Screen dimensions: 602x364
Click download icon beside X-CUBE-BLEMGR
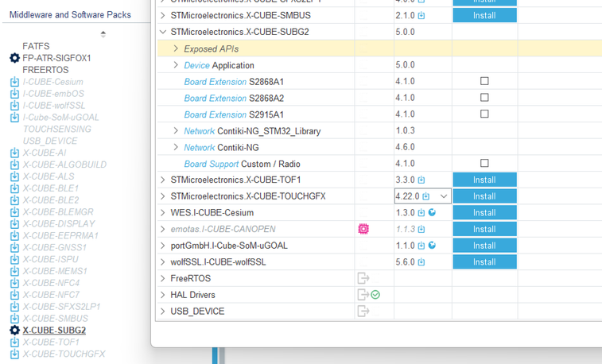click(x=14, y=212)
